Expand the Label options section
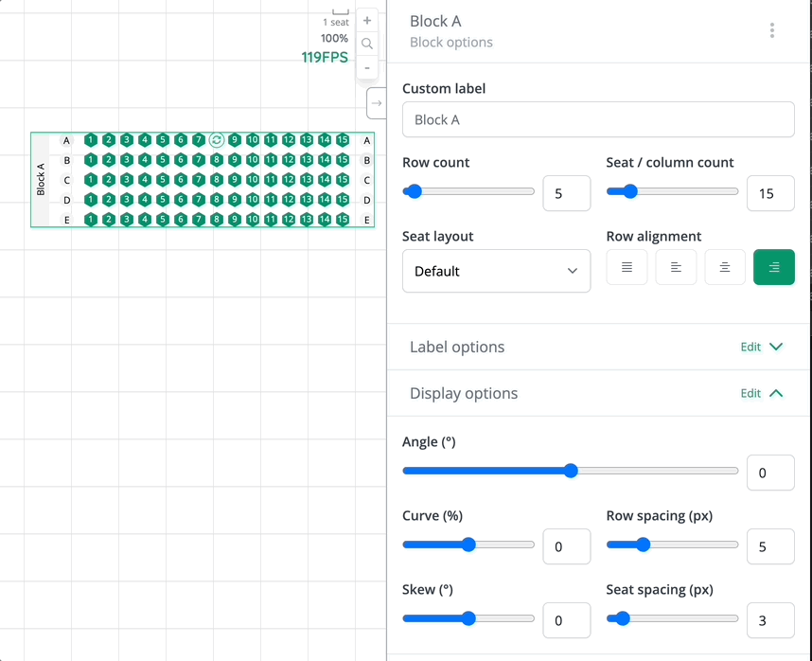The height and width of the screenshot is (661, 812). coord(778,347)
